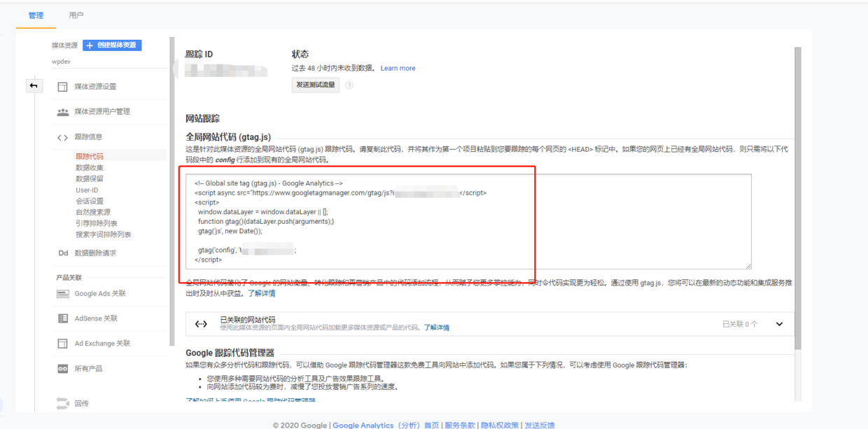
Task: Click the 状态 heading
Action: click(x=300, y=54)
